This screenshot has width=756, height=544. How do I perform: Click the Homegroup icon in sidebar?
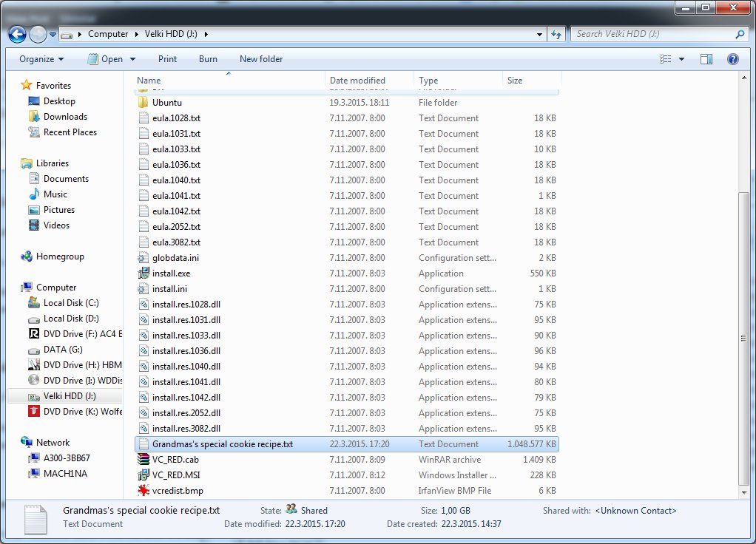[x=27, y=256]
